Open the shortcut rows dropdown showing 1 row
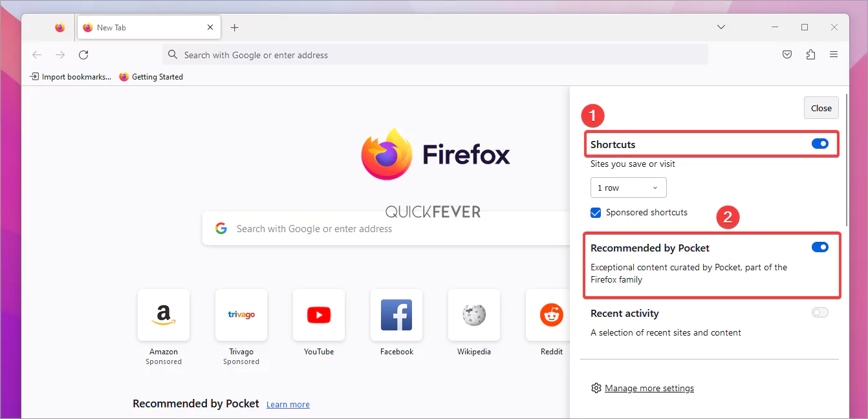The height and width of the screenshot is (419, 868). tap(629, 188)
